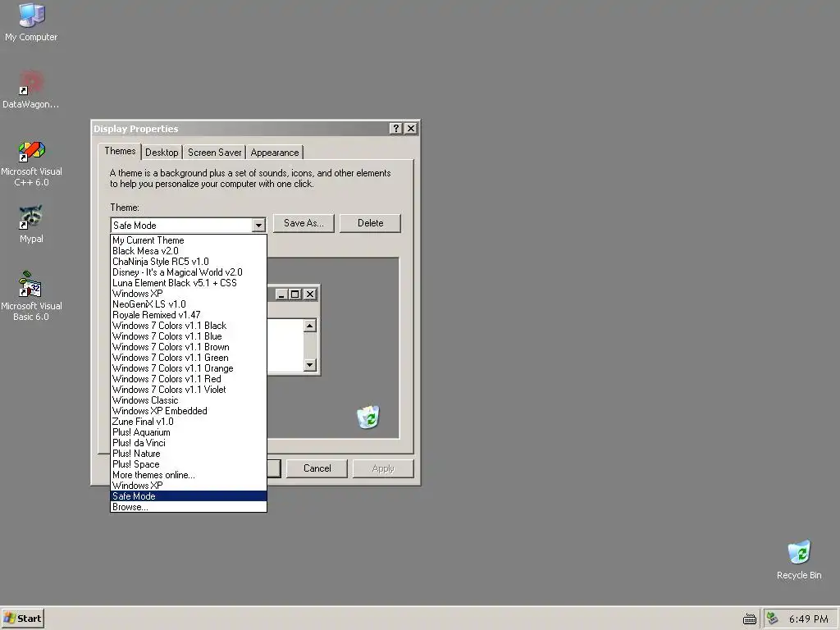
Task: Click the keyboard tray icon
Action: click(x=750, y=619)
